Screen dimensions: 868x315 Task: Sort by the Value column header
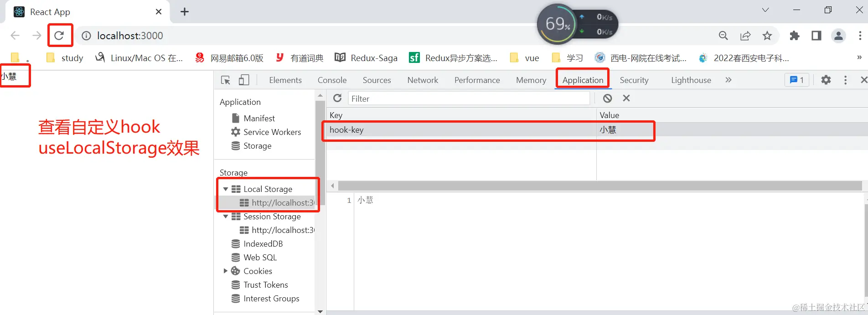pyautogui.click(x=732, y=115)
